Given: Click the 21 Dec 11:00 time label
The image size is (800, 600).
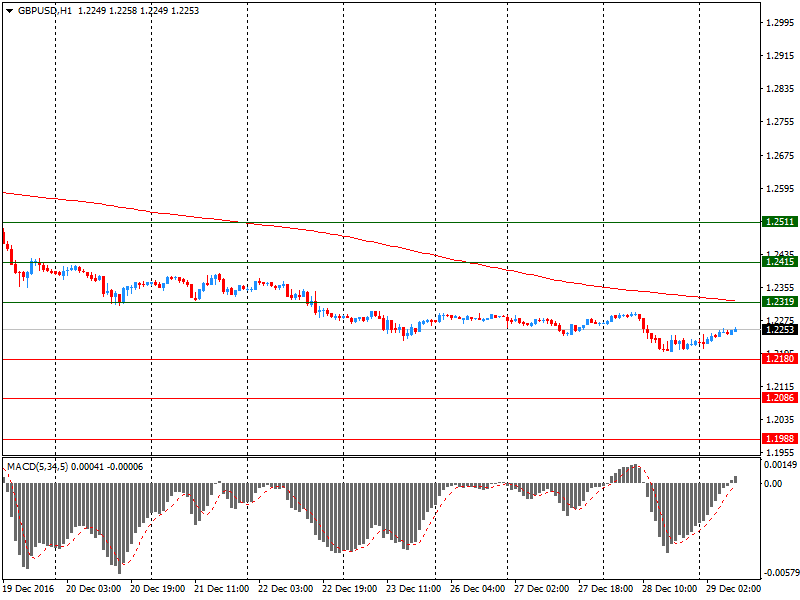Looking at the screenshot, I should click(x=221, y=589).
